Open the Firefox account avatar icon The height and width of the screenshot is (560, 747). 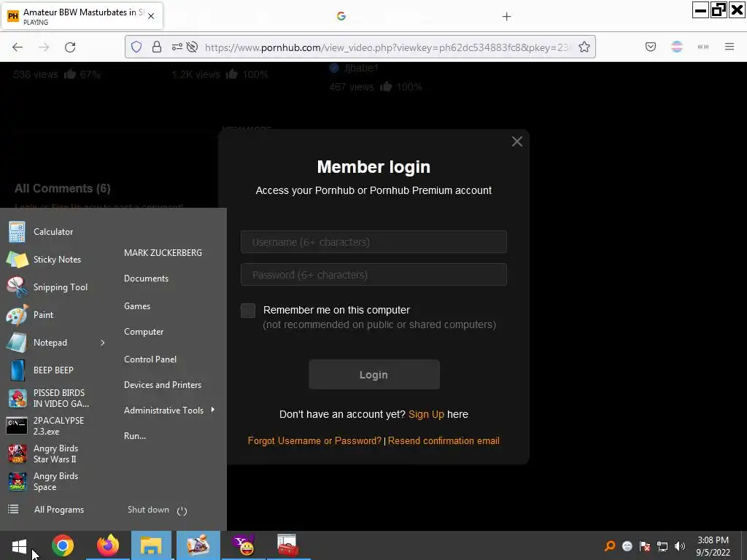click(677, 47)
